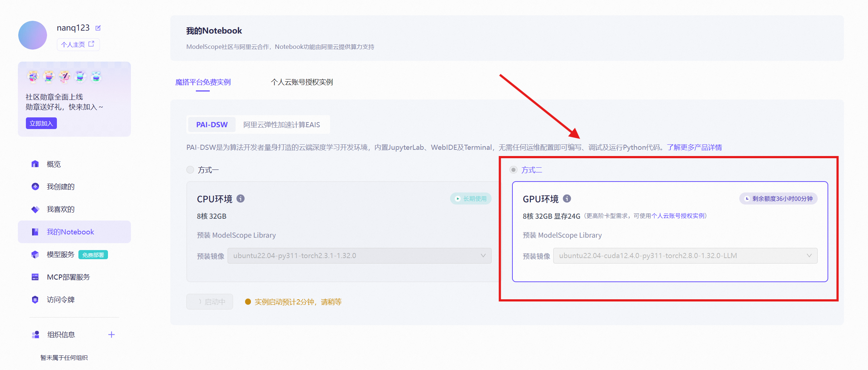Switch to the 个人云账号授权实例 tab

click(x=302, y=82)
